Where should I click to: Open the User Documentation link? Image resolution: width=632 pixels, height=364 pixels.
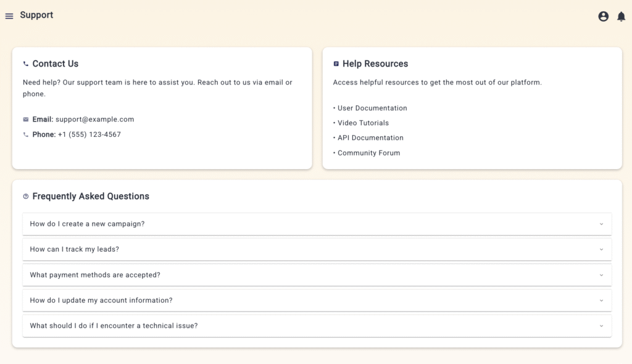[x=372, y=108]
